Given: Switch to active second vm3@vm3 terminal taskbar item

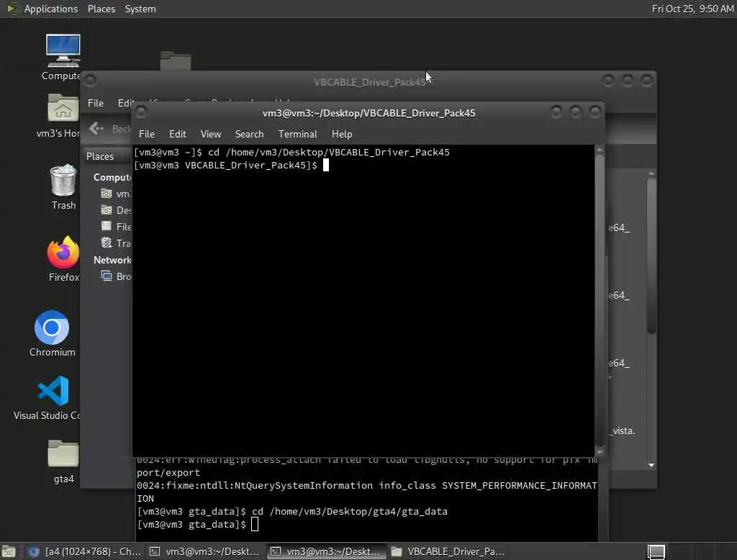Looking at the screenshot, I should [326, 551].
